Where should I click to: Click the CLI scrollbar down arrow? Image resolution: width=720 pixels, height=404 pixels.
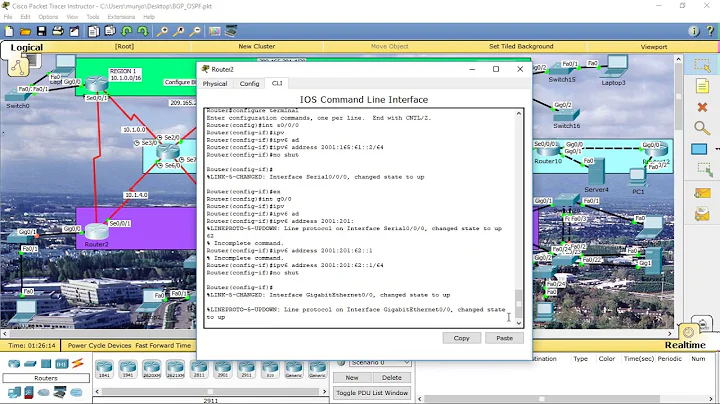coord(519,323)
